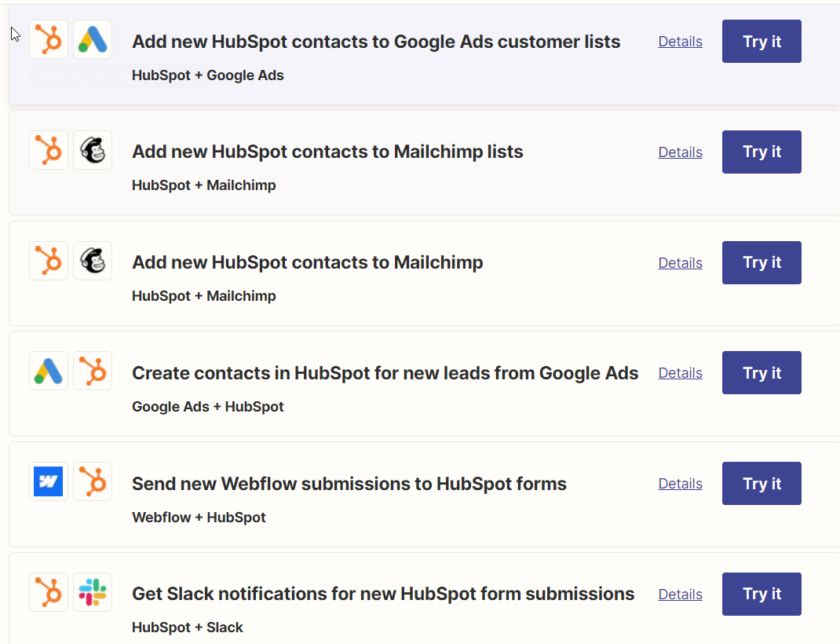Select the Mailchimp icon on the second card
The image size is (840, 644).
click(x=93, y=149)
